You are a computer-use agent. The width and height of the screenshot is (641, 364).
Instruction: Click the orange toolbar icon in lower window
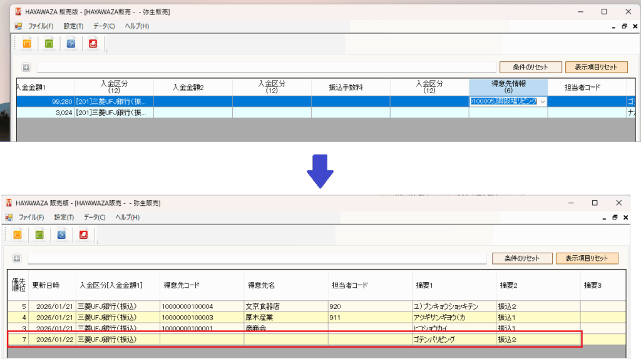pos(18,235)
